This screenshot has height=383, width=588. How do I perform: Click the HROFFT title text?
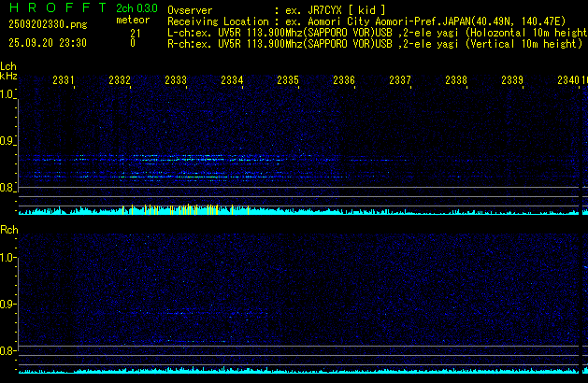click(x=52, y=7)
